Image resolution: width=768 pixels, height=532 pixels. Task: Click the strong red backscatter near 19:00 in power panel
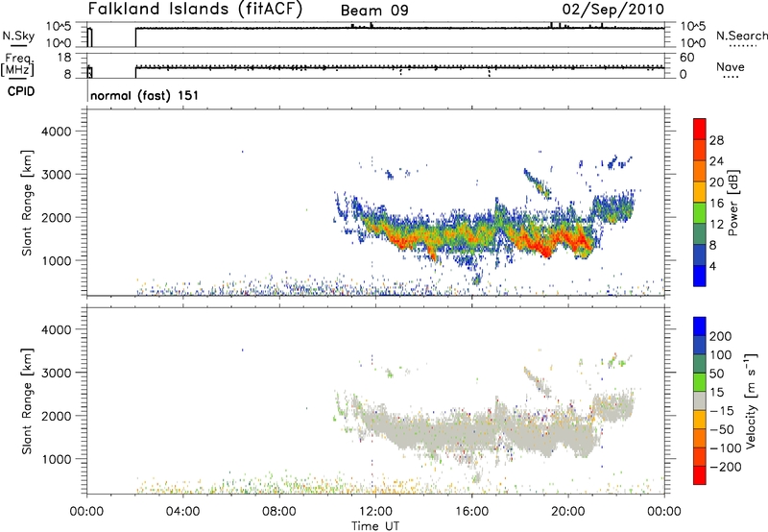click(x=542, y=247)
